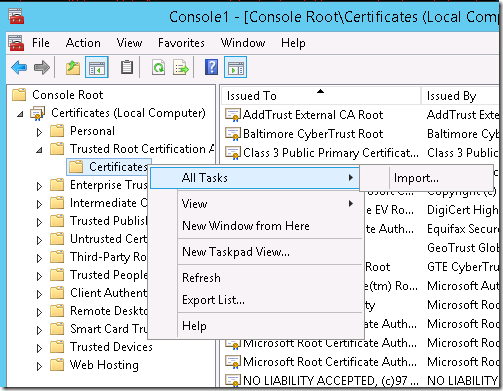Toggle Show/Hide Action Pane toolbar icon
This screenshot has width=503, height=391.
coord(235,68)
